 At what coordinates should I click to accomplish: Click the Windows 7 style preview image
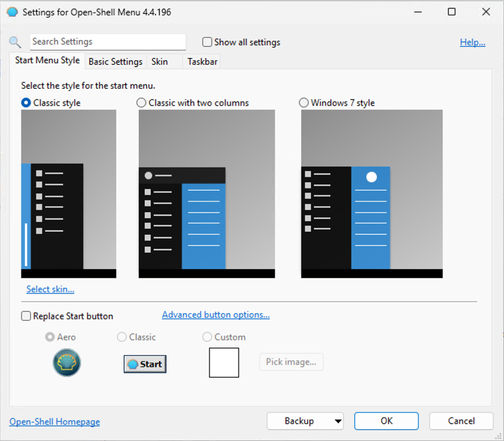(372, 194)
